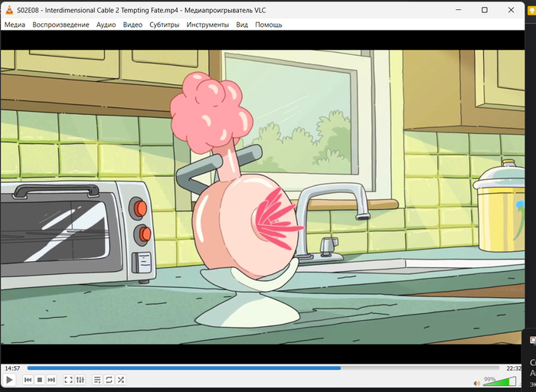Image resolution: width=536 pixels, height=392 pixels.
Task: Jump to the previous media track
Action: [x=28, y=380]
